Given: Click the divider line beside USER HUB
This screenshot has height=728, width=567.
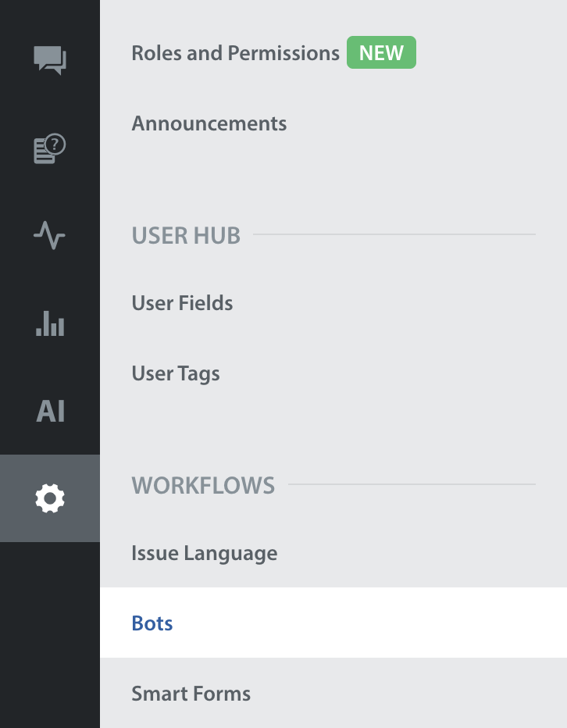Looking at the screenshot, I should pos(394,234).
